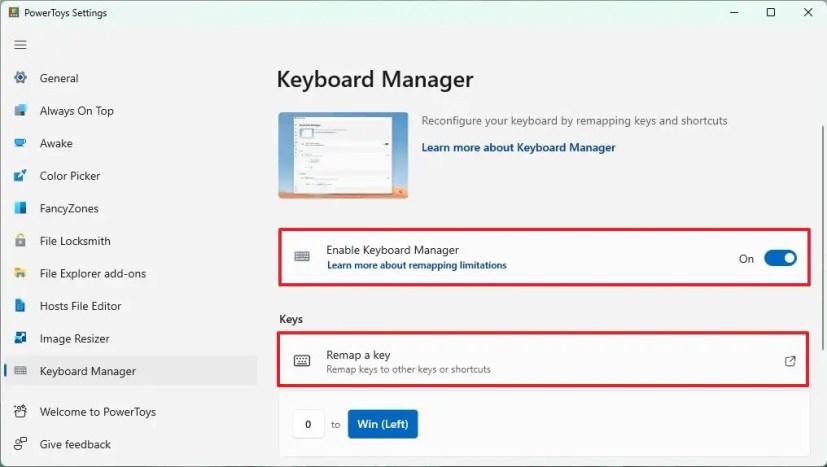Click the Keyboard Manager preview thumbnail
This screenshot has height=467, width=827.
[x=343, y=155]
